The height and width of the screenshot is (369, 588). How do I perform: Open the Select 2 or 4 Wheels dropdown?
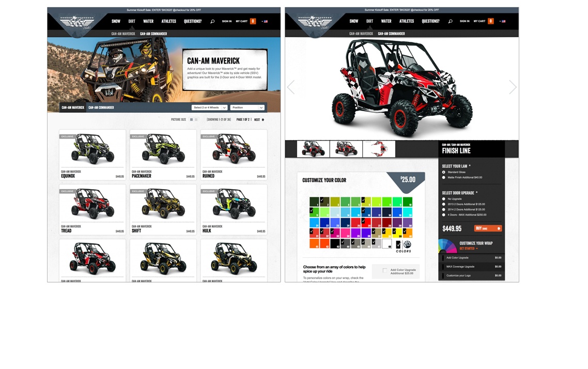[x=210, y=107]
